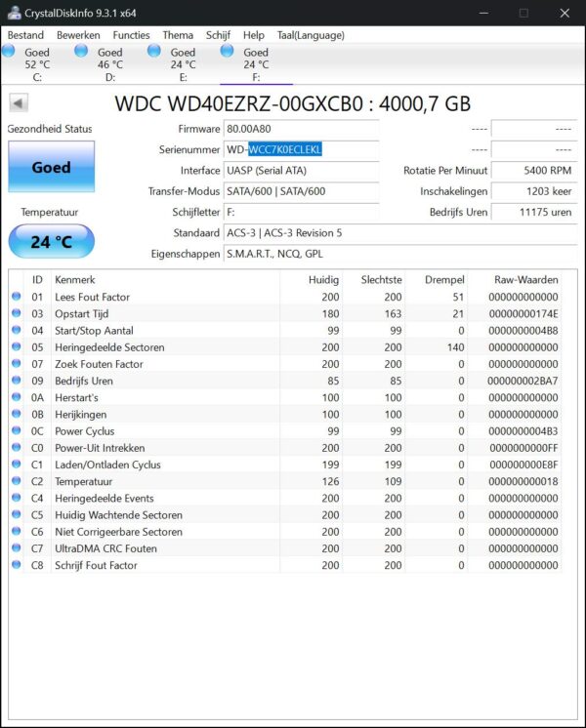
Task: Select drive D: status orb
Action: pyautogui.click(x=81, y=51)
